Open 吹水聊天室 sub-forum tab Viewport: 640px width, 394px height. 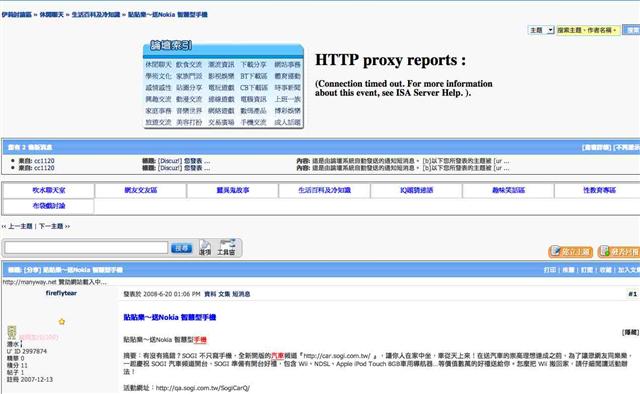pyautogui.click(x=49, y=190)
